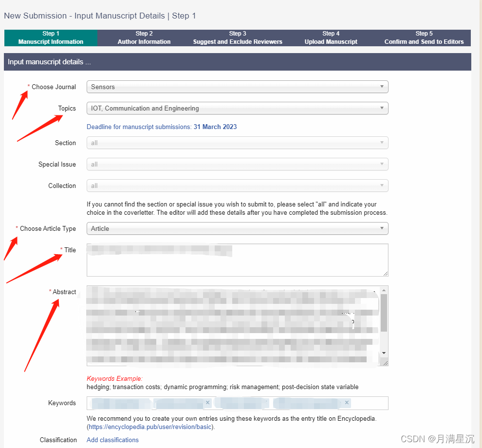Viewport: 482px width, 448px height.
Task: Remove the last keyword tag
Action: click(x=347, y=403)
